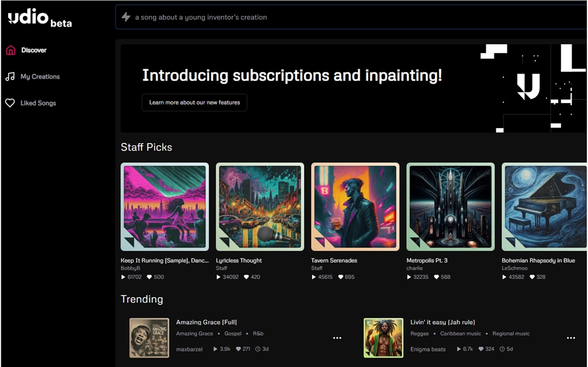Open the Gospel tag link
This screenshot has width=588, height=367.
[x=233, y=333]
